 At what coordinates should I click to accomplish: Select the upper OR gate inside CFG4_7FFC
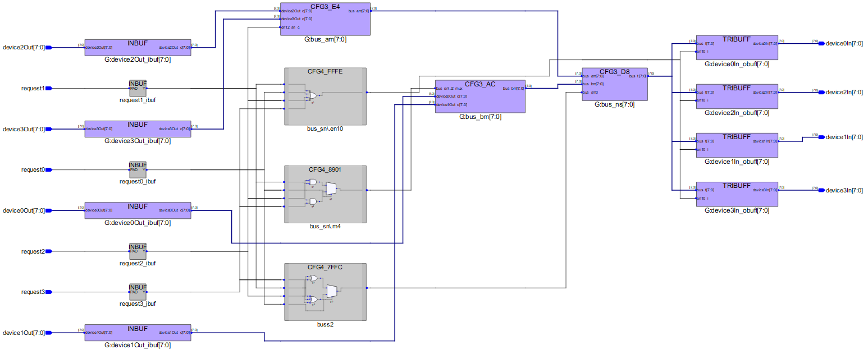313,278
